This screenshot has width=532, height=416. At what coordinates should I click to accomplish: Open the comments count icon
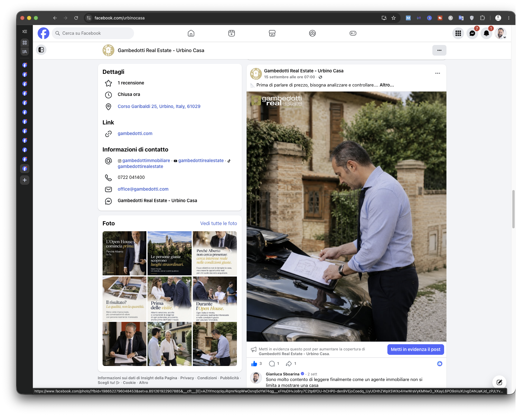[x=274, y=364]
